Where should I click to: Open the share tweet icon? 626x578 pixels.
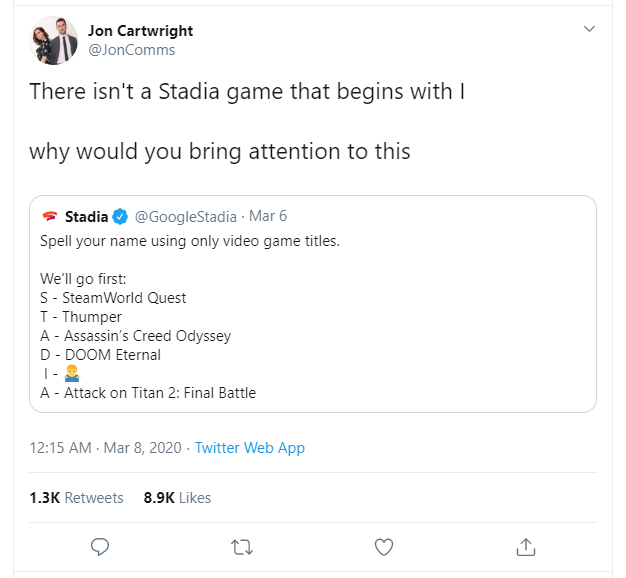coord(525,546)
